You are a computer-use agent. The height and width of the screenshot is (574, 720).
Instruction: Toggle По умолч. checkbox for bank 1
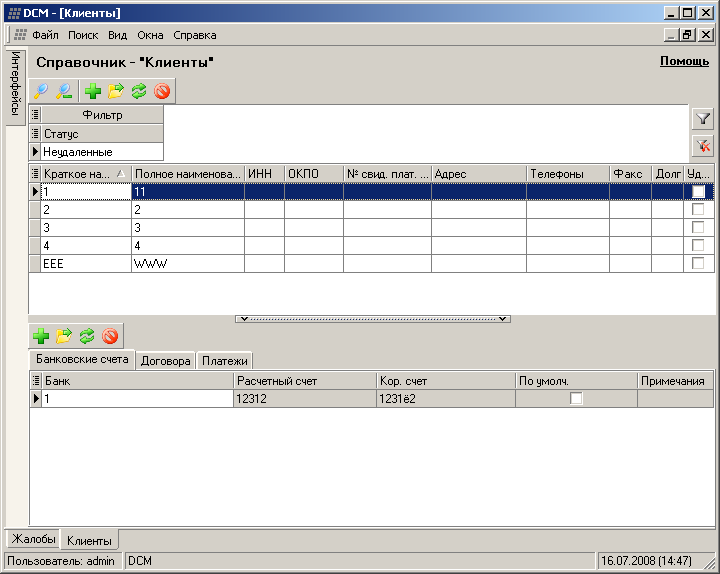576,398
